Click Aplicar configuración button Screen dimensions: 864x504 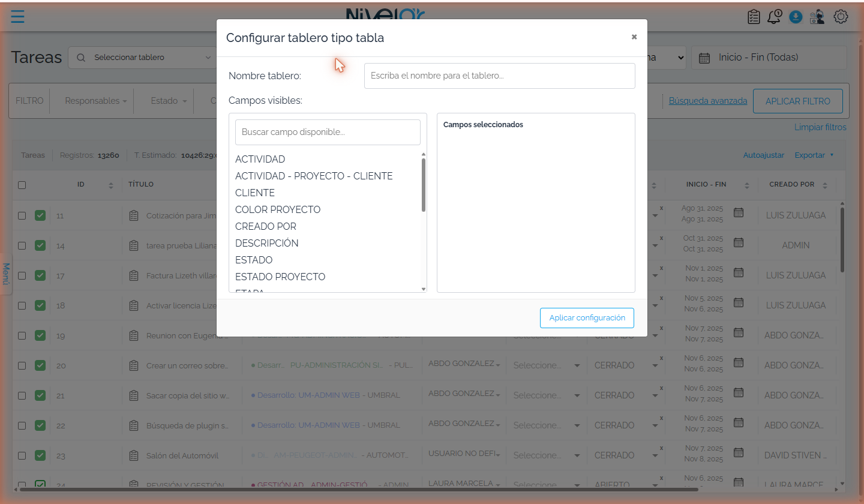pos(587,318)
